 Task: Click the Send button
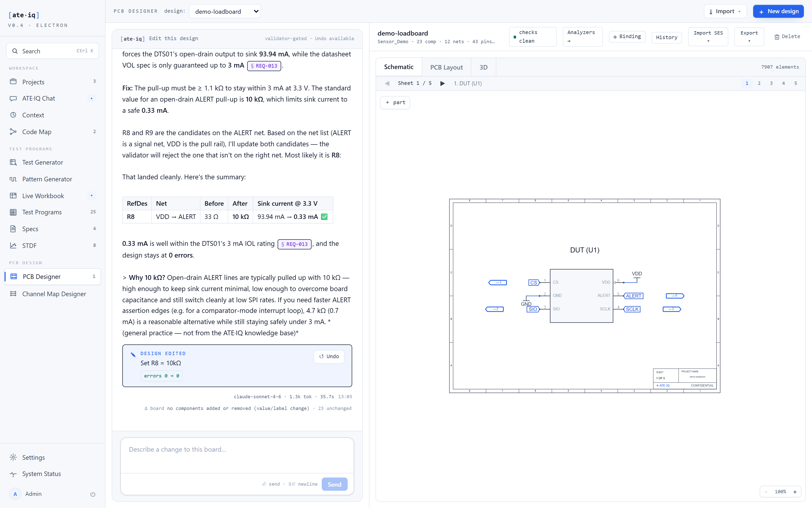[334, 484]
